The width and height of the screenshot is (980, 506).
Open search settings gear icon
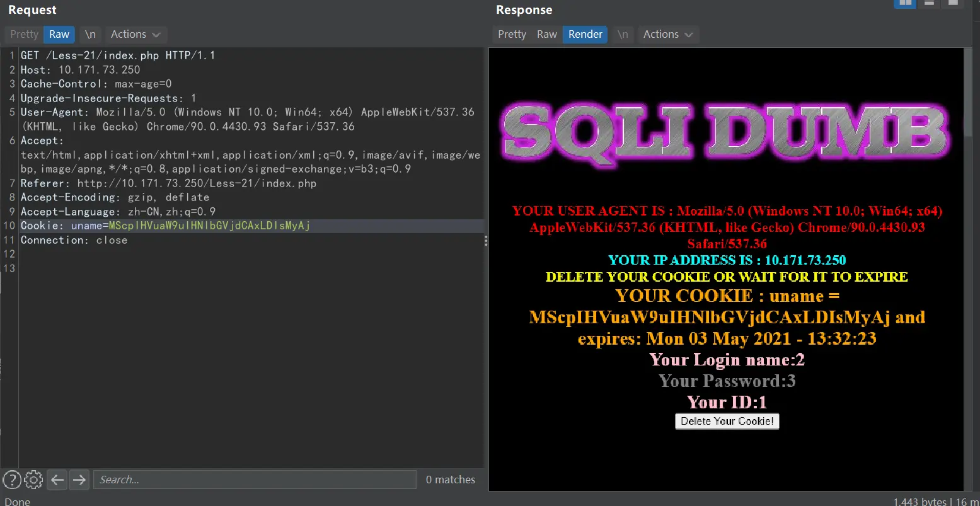pos(33,480)
